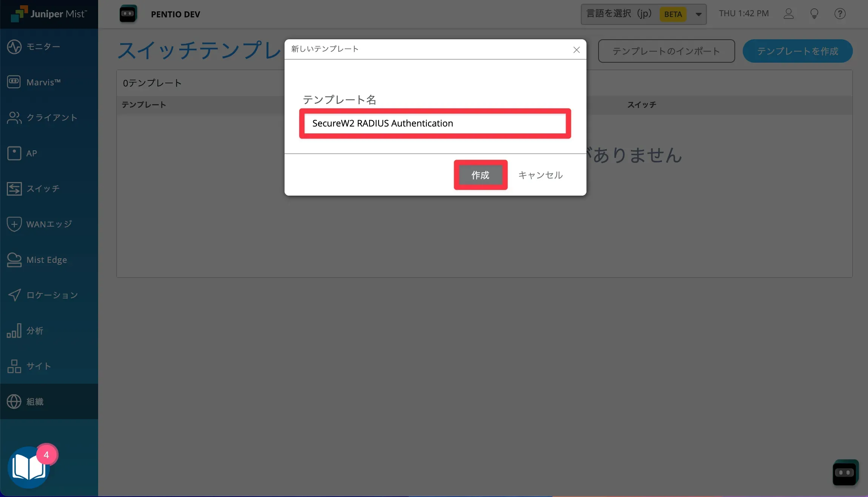Open the Marvis chat assistant icon at the bottom right
The width and height of the screenshot is (868, 497).
(845, 472)
